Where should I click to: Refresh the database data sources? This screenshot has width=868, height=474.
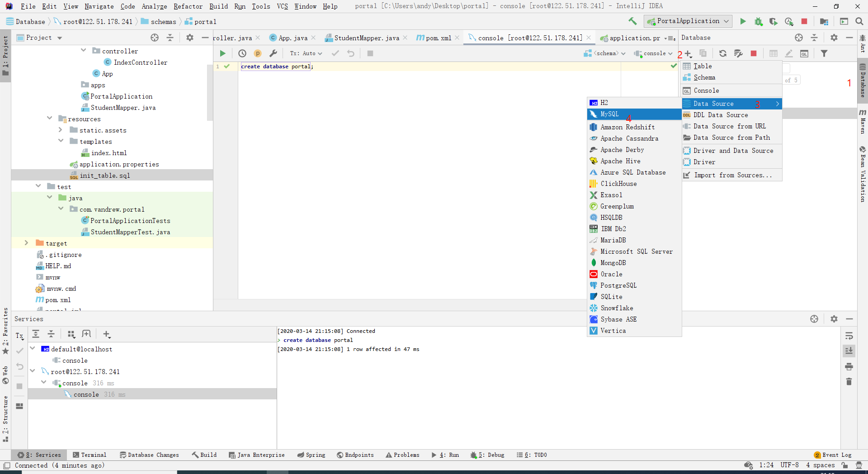pyautogui.click(x=723, y=53)
